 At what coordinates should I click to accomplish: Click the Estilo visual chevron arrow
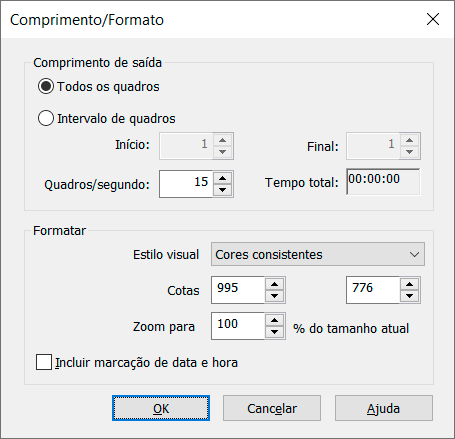coord(414,255)
